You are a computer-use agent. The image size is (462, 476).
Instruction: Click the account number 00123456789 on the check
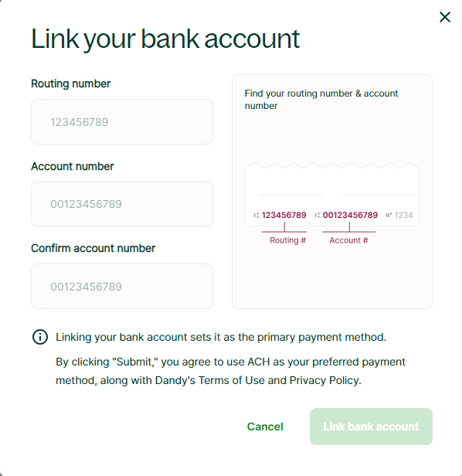(350, 215)
